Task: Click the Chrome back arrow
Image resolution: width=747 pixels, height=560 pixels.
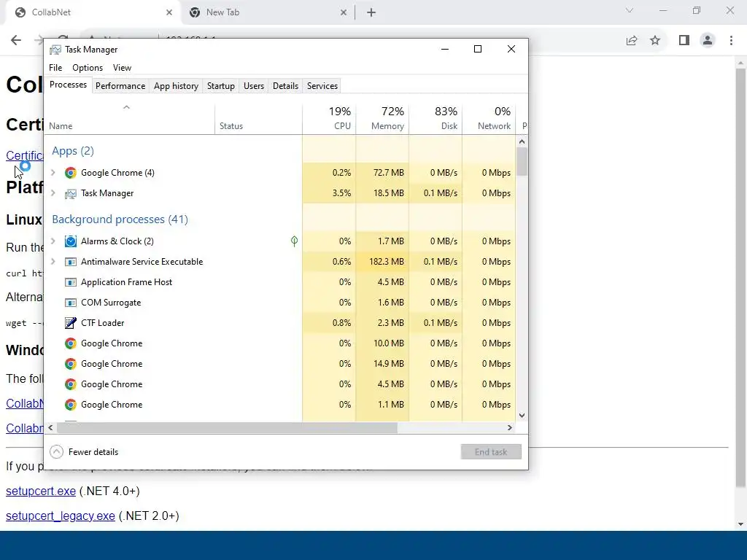Action: point(16,40)
